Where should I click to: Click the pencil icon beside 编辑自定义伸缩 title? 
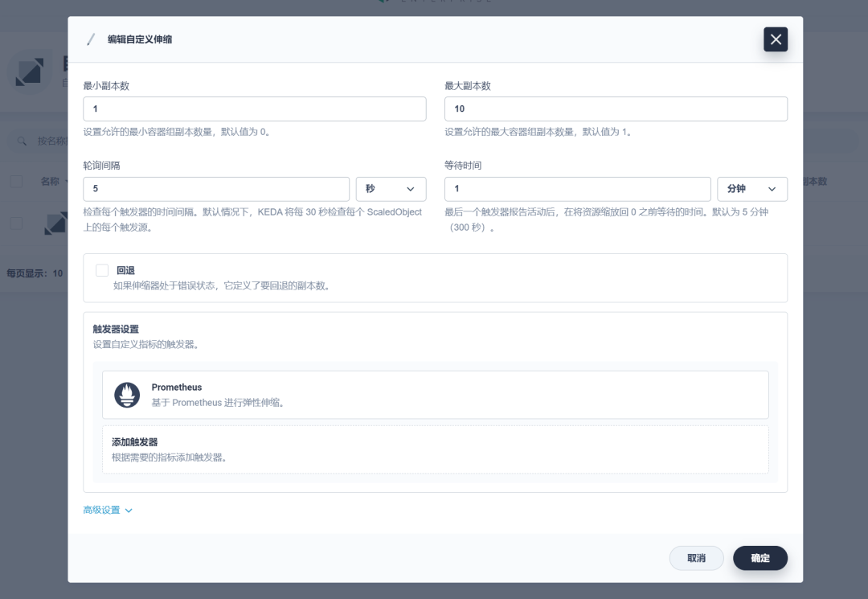click(x=91, y=37)
